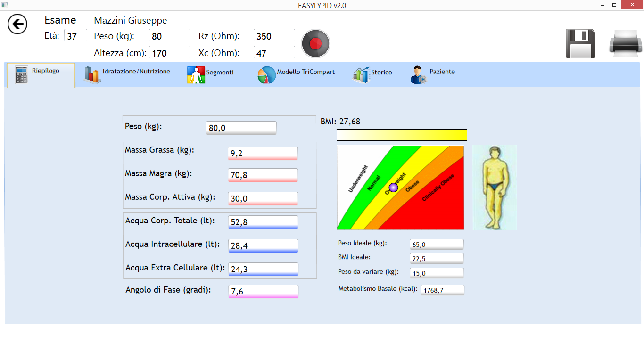Click the Acqua Extra Cellulare value field
Screen dimensions: 644x343
click(263, 269)
